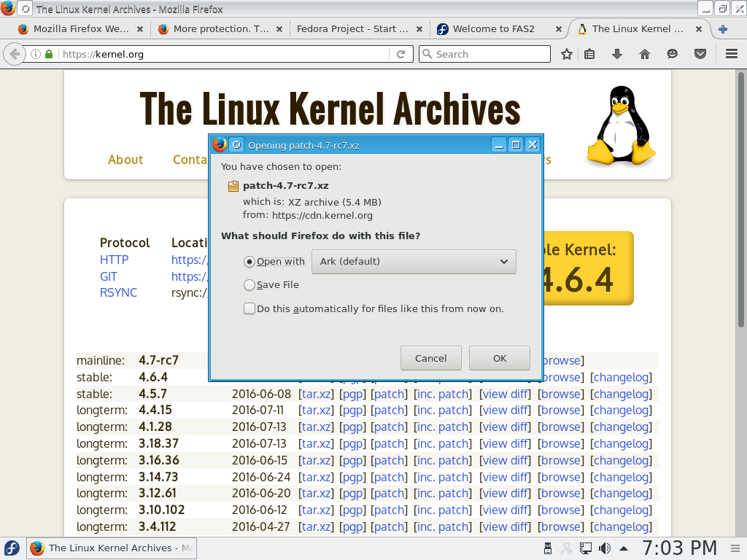
Task: Open view diff for longterm 3.16.36
Action: tap(505, 461)
